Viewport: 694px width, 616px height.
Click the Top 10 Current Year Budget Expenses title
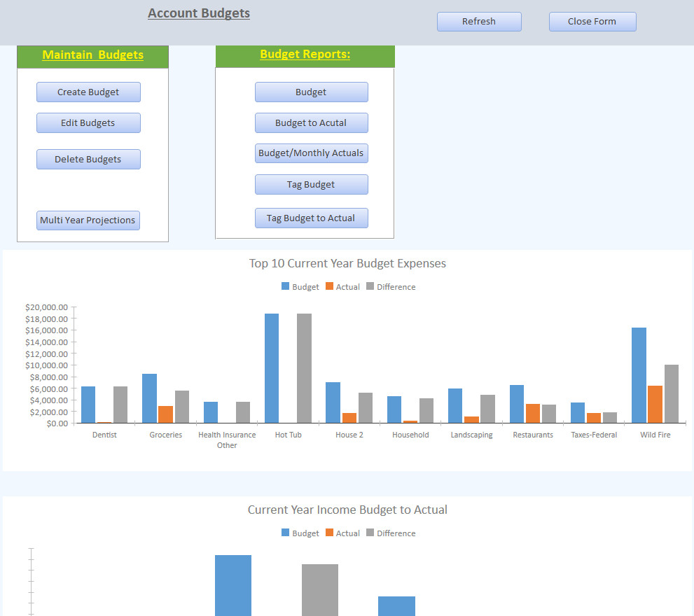pos(347,263)
